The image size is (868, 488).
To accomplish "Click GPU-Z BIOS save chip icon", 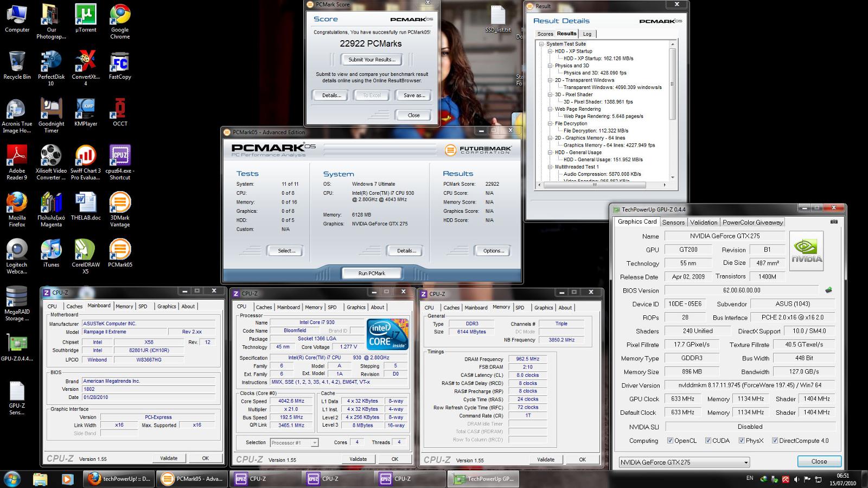I will (x=828, y=290).
